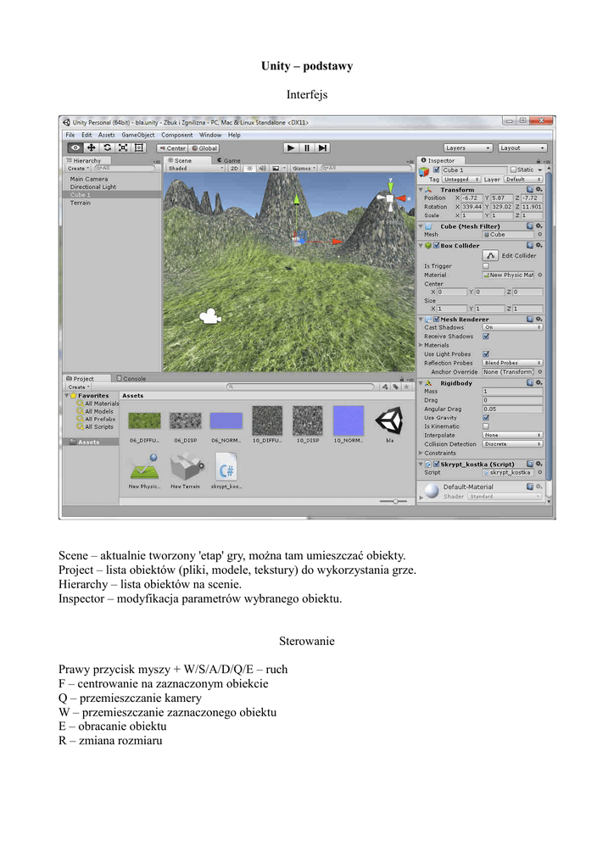Disable the Use Gravity checkbox
This screenshot has height=868, width=614.
click(x=486, y=418)
